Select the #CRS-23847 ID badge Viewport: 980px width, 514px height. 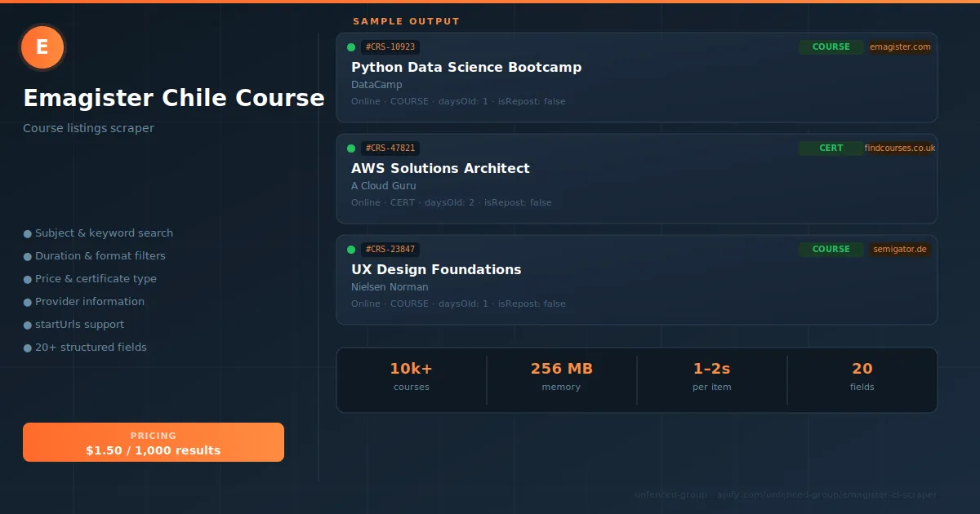390,250
